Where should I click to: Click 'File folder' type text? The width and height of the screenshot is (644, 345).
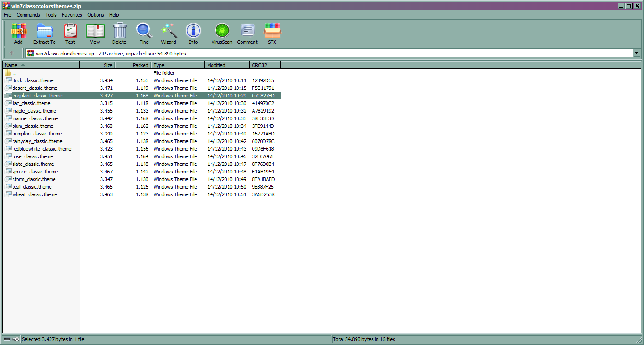pyautogui.click(x=164, y=73)
